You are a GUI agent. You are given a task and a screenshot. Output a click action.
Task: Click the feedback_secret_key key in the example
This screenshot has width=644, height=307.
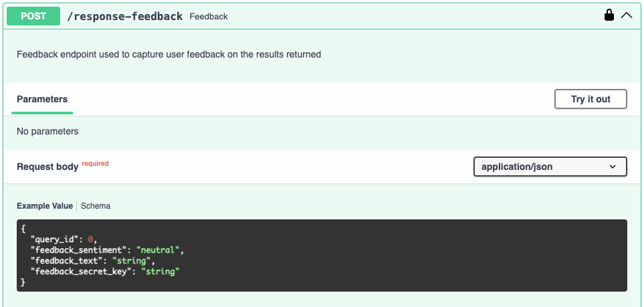tap(80, 271)
